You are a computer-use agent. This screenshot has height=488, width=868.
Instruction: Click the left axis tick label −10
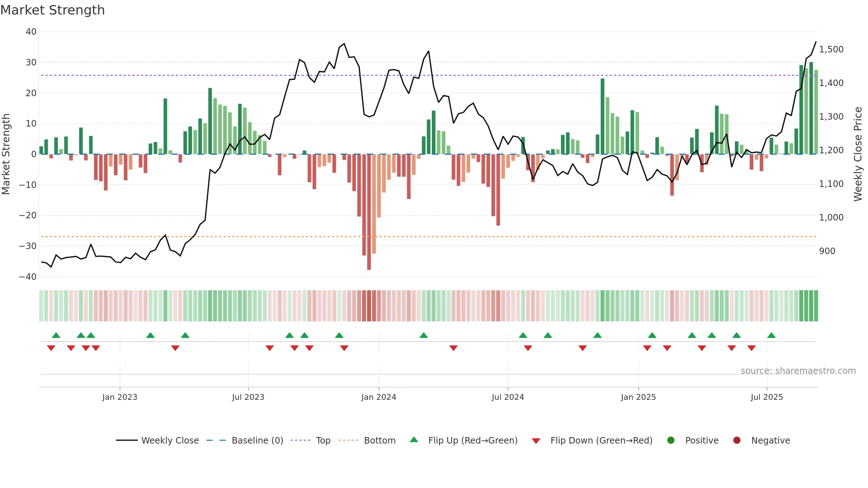28,185
